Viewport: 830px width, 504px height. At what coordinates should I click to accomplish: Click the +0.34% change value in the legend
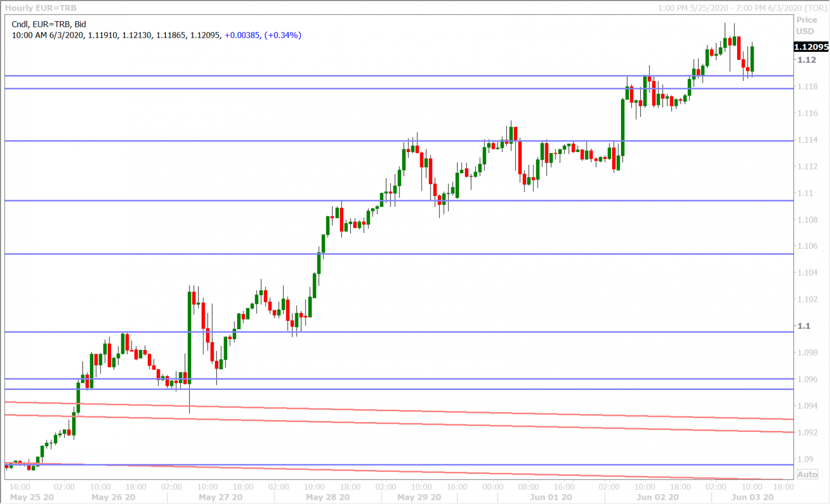283,35
